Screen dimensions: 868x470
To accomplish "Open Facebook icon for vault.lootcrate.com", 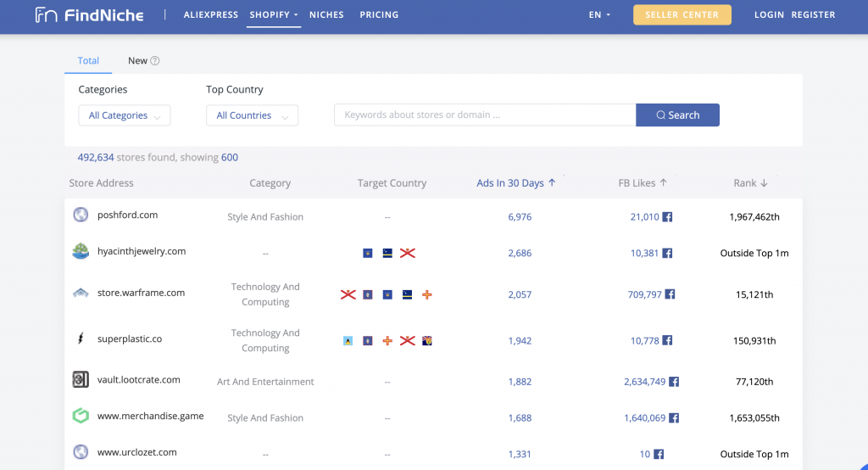I will coord(674,381).
